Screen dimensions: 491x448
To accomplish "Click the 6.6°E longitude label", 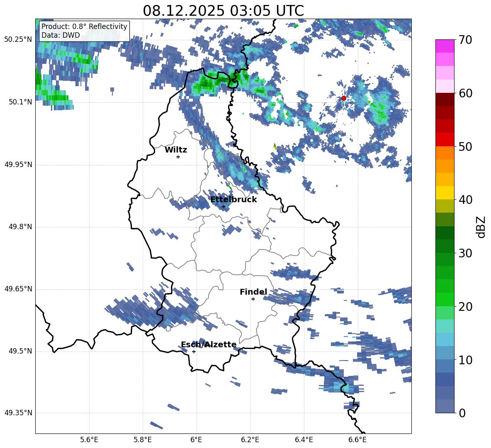I will point(357,440).
